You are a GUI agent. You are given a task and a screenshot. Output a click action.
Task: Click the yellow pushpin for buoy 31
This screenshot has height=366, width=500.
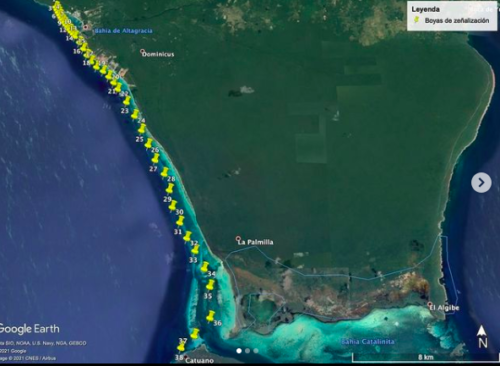(x=180, y=221)
